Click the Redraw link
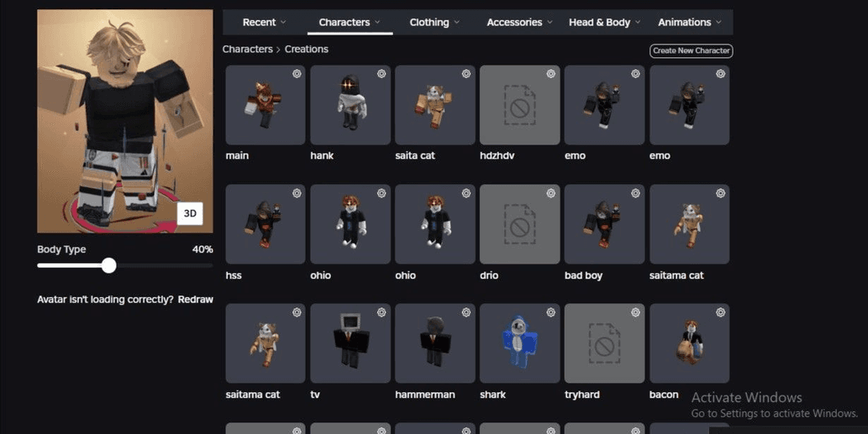 (196, 299)
